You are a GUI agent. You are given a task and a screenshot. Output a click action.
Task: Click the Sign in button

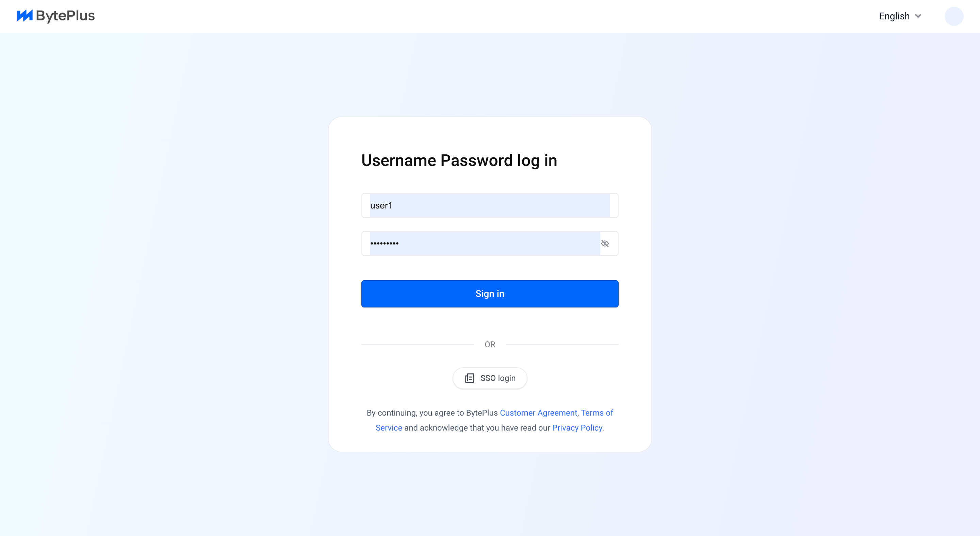coord(490,294)
